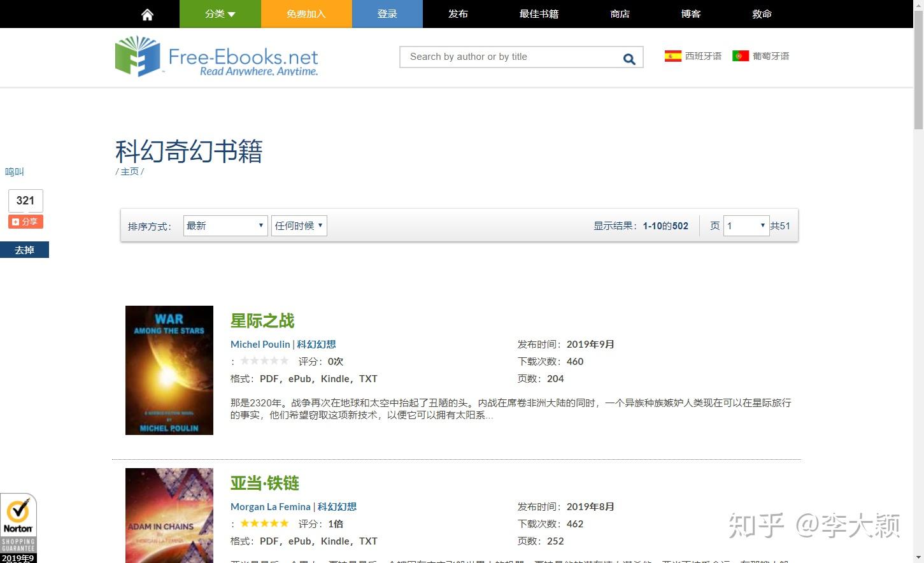Open War Among the Stars cover thumbnail
Image resolution: width=924 pixels, height=563 pixels.
(x=169, y=370)
